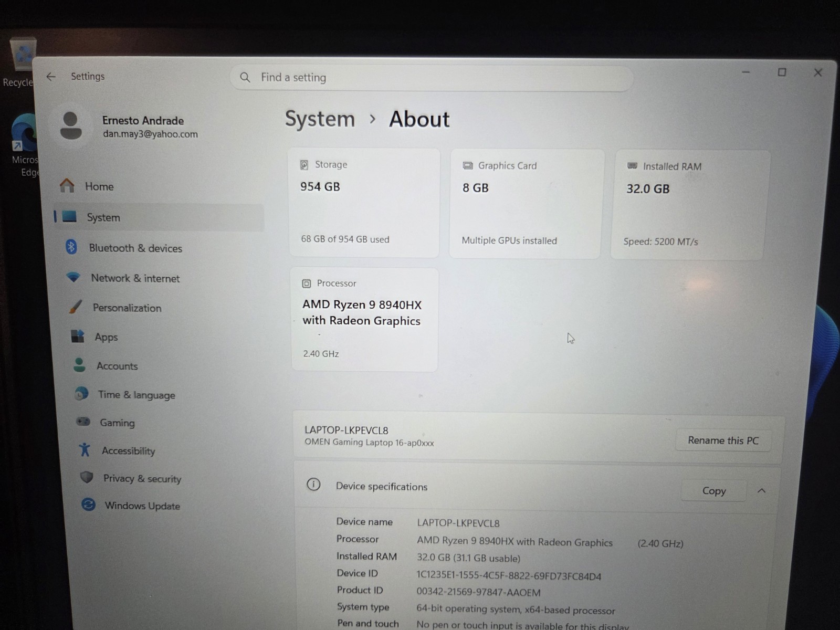840x630 pixels.
Task: Click the OMEN Gaming Laptop 16-ap0xxx text
Action: tap(369, 442)
